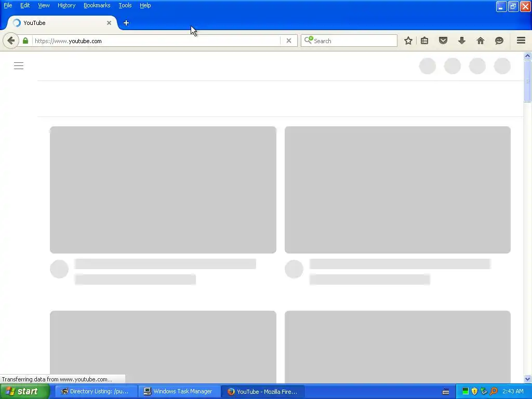The width and height of the screenshot is (532, 399).
Task: Click the green padlock site identity icon
Action: click(x=25, y=41)
